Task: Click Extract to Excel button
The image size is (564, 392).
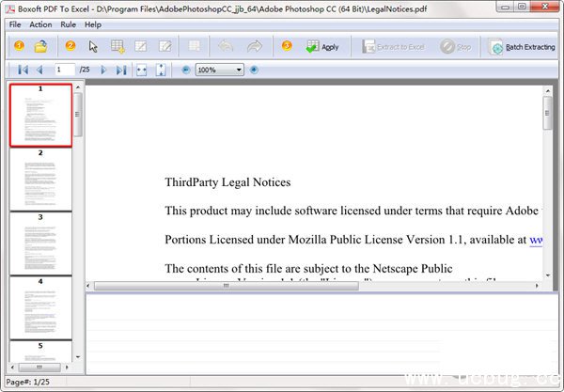Action: point(393,47)
